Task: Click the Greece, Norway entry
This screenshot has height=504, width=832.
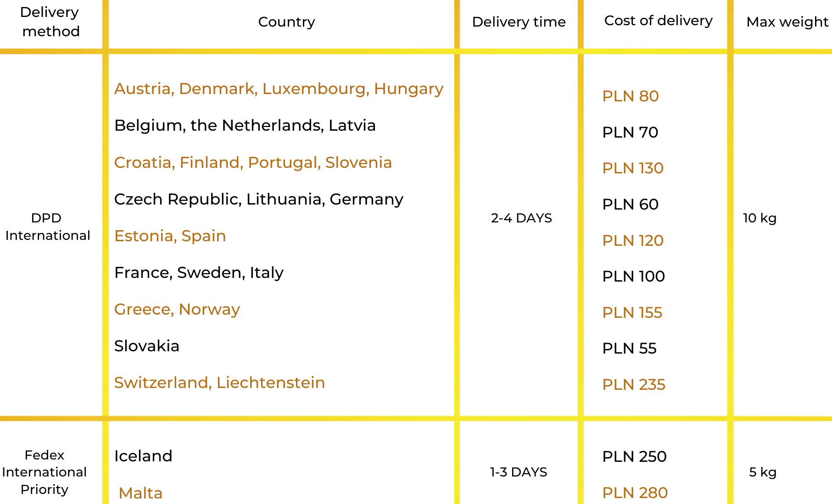Action: pyautogui.click(x=177, y=309)
